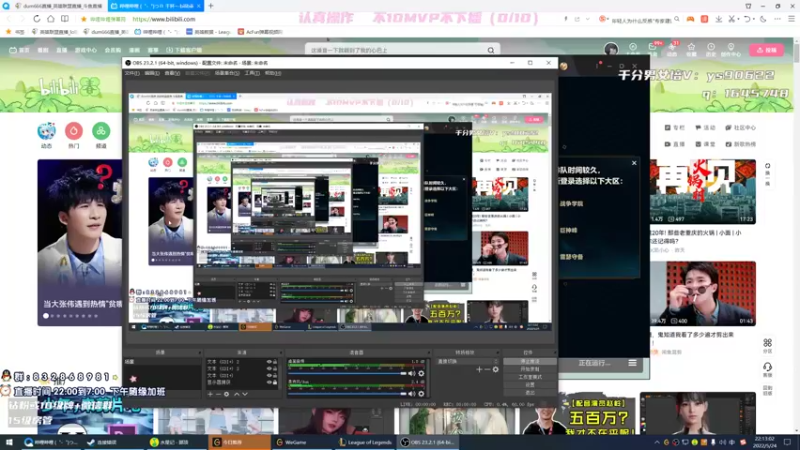Screen dimensions: 800x450
Task: Open OBS 工具 menu
Action: [252, 73]
